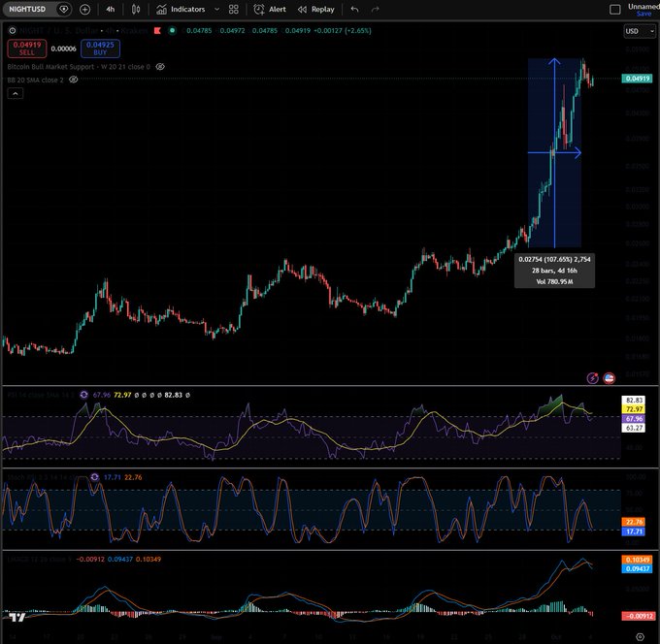Viewport: 660px width, 644px height.
Task: Click the +0.00127 (+2.65%) change value
Action: point(343,31)
